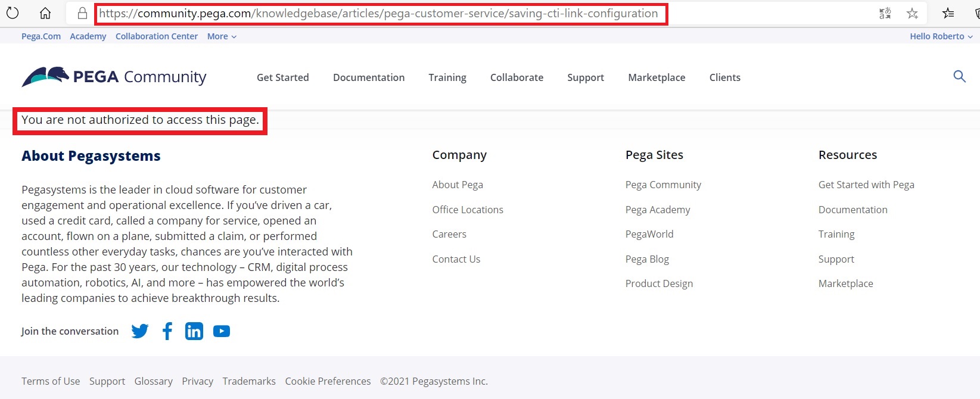Open the Get Started menu
Image resolution: width=980 pixels, height=399 pixels.
click(x=283, y=77)
